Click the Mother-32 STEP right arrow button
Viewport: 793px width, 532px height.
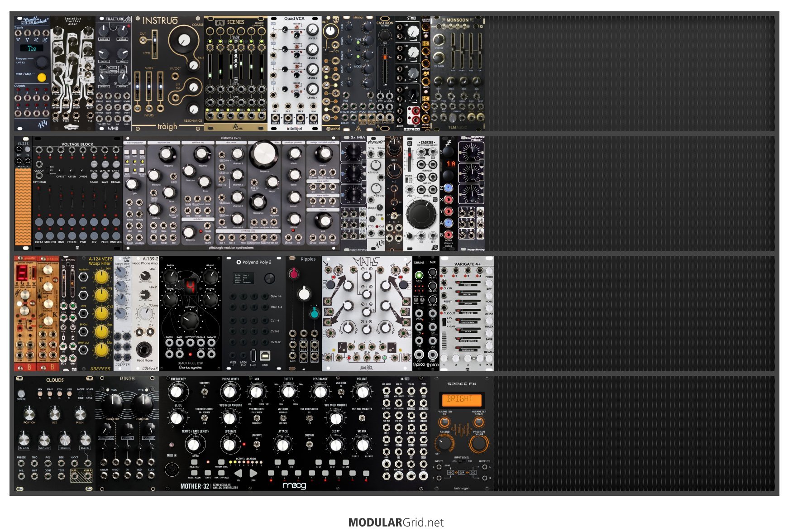pyautogui.click(x=253, y=474)
